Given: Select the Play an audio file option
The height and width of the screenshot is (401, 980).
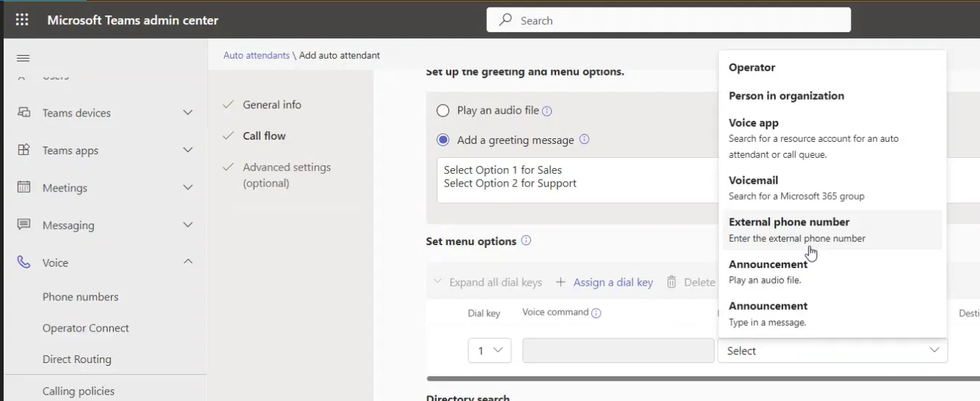Looking at the screenshot, I should point(443,111).
